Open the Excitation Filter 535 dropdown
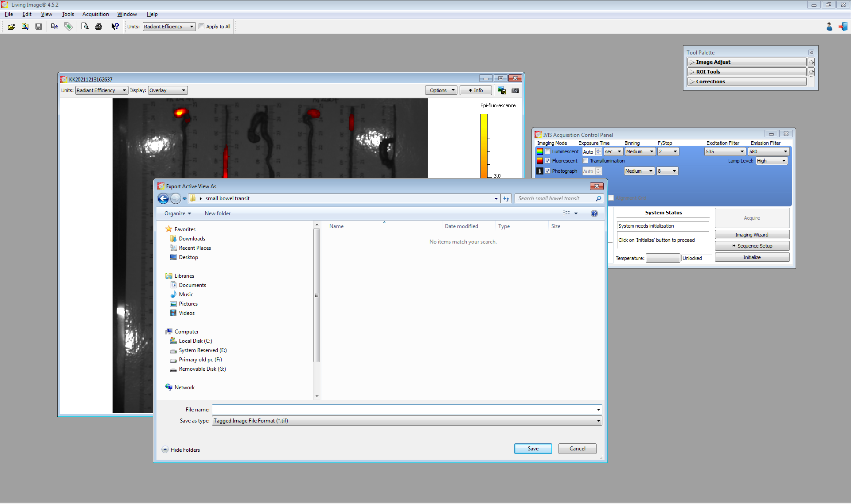851x504 pixels. [725, 151]
